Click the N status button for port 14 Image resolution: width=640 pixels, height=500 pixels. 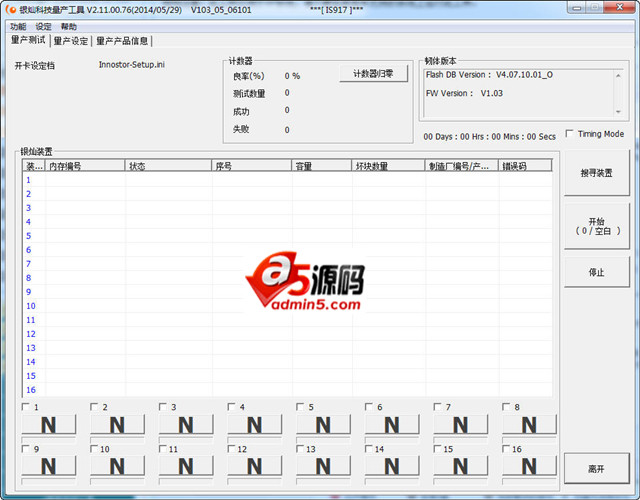tap(391, 466)
